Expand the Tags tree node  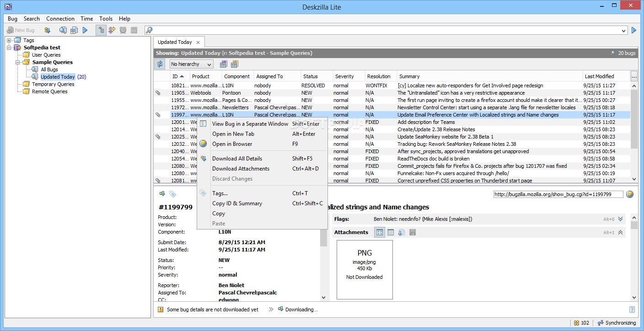click(9, 40)
